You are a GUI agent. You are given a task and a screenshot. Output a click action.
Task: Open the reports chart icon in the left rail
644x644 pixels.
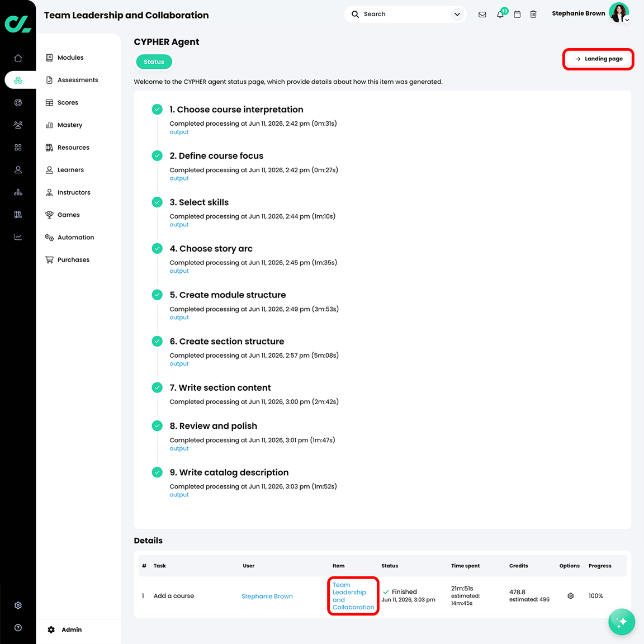click(x=18, y=237)
